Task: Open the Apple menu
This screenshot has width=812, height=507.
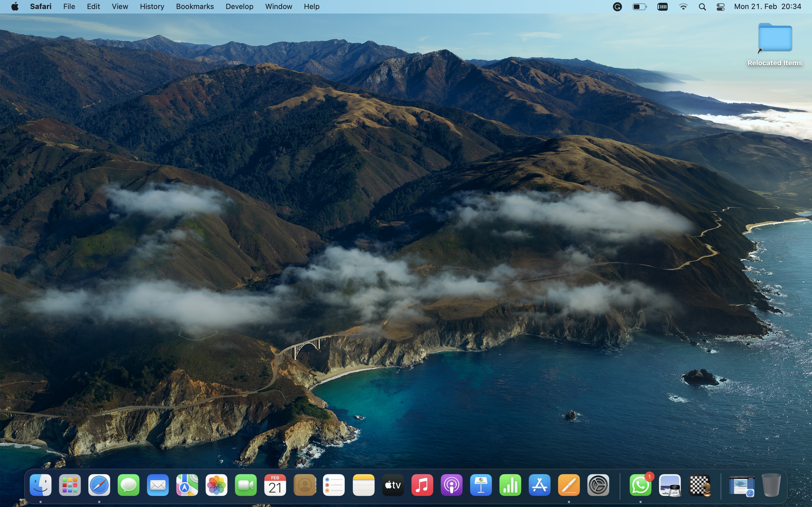Action: 15,7
